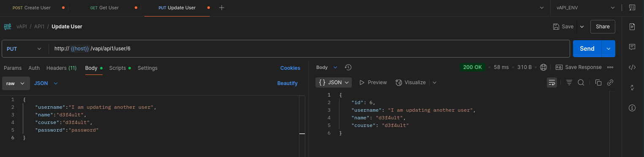644x157 pixels.
Task: Click the request body password line
Action: 67,130
